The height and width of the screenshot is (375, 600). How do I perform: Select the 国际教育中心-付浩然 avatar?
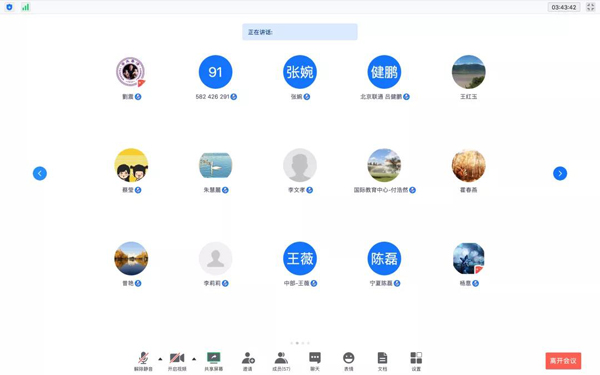(x=384, y=165)
